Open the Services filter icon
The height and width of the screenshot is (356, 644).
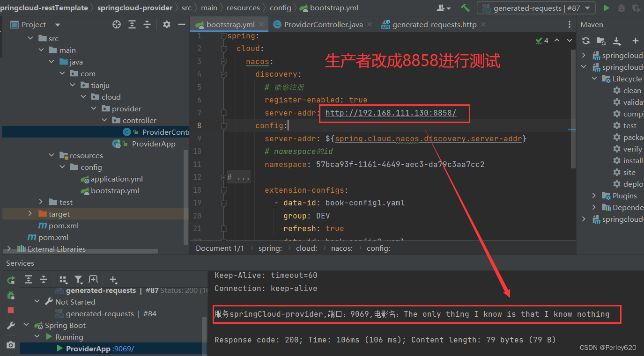pos(79,279)
